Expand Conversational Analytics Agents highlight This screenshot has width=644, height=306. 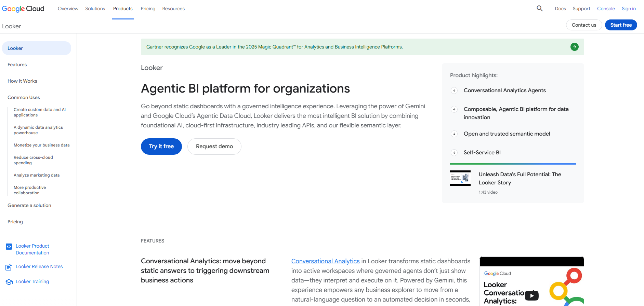tap(454, 91)
